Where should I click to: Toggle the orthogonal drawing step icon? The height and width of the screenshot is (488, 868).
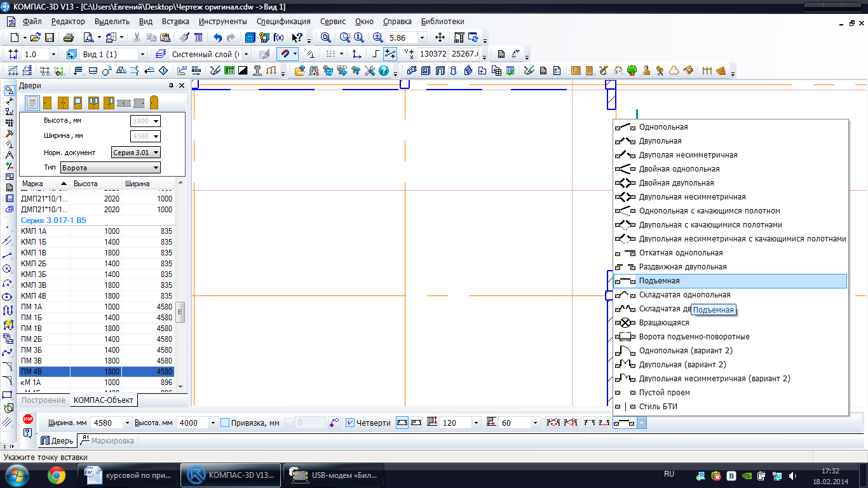tap(377, 54)
